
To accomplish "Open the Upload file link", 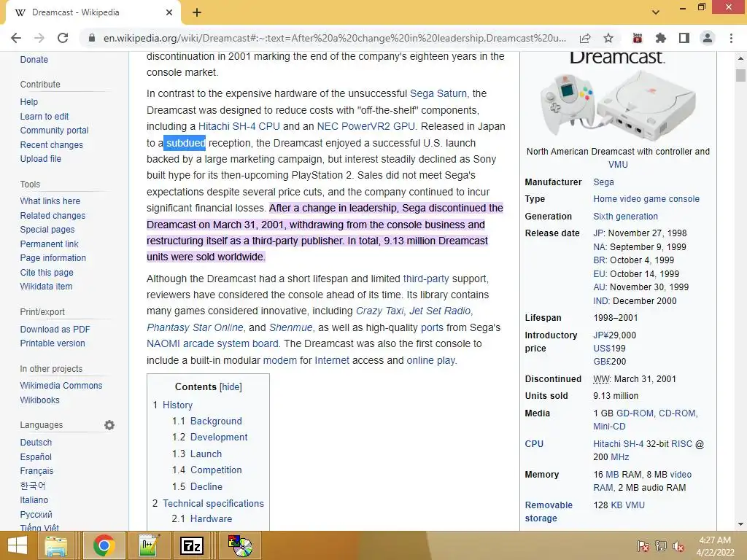I will (x=41, y=158).
